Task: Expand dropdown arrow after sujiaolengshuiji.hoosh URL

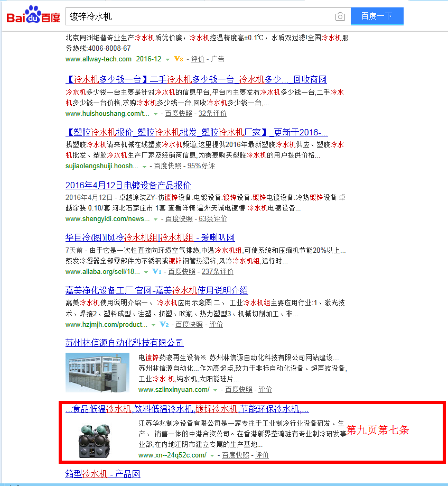Action: coord(144,167)
